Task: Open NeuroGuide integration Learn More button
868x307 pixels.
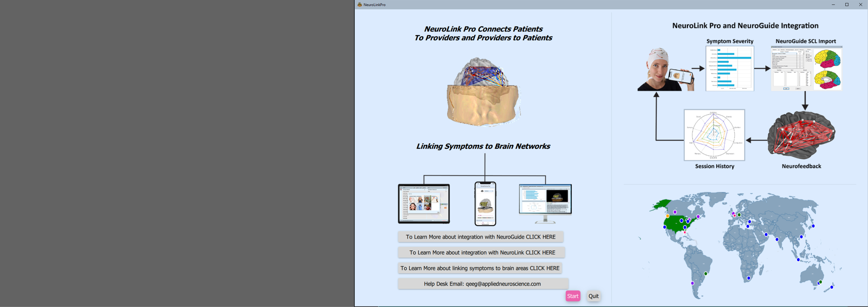Action: coord(481,237)
